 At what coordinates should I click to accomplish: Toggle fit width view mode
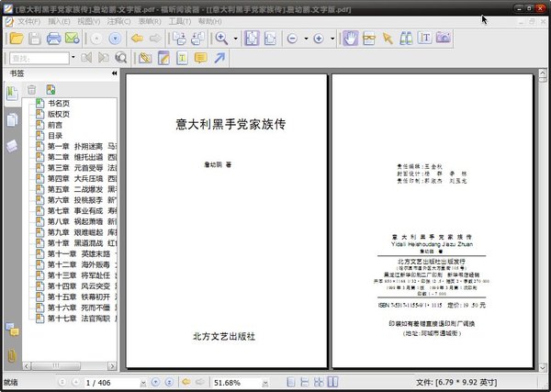coord(270,39)
